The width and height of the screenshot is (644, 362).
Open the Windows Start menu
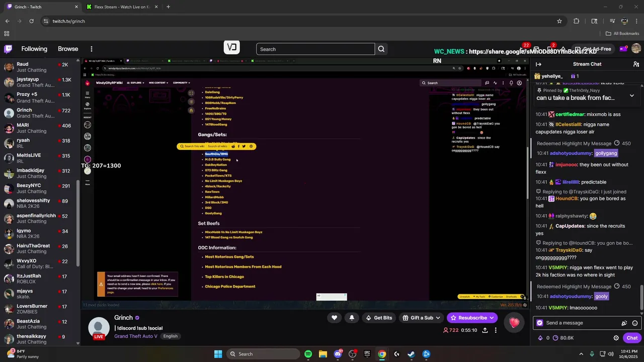point(218,354)
